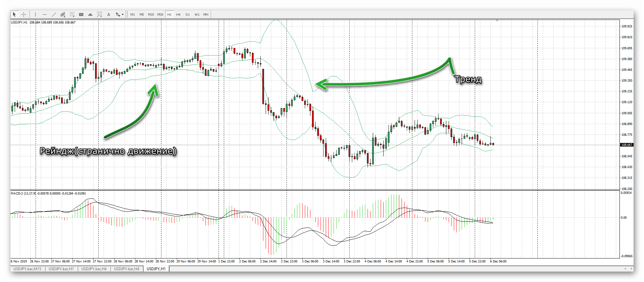Click the USDJPY,H1 chart header quote text
This screenshot has height=282, width=644.
tap(43, 23)
